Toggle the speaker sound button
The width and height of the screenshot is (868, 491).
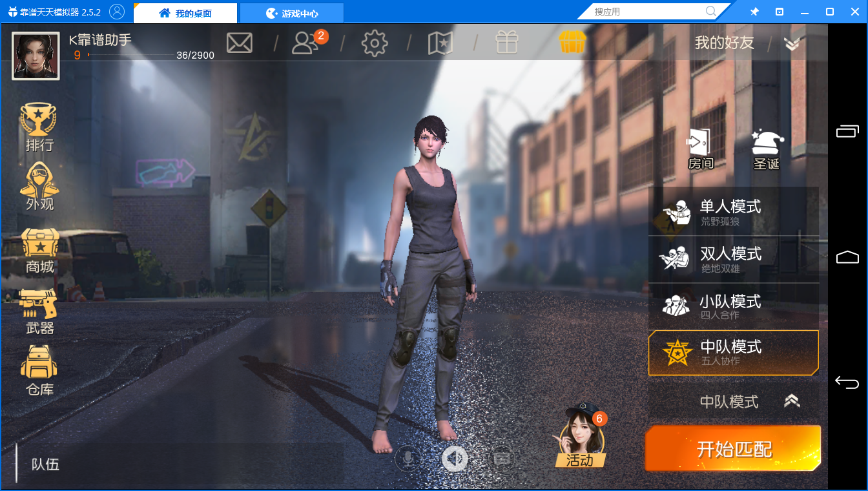pyautogui.click(x=455, y=458)
